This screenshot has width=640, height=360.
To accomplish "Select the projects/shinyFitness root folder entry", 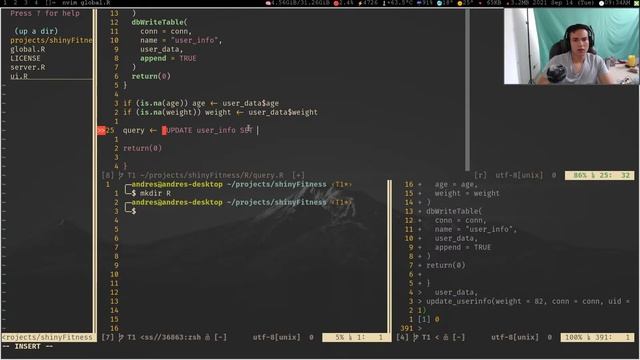I will tap(51, 40).
